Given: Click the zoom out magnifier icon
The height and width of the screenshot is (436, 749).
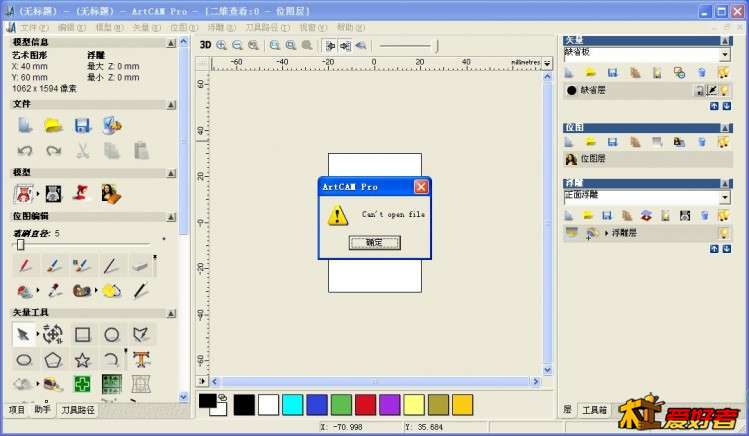Looking at the screenshot, I should [237, 45].
